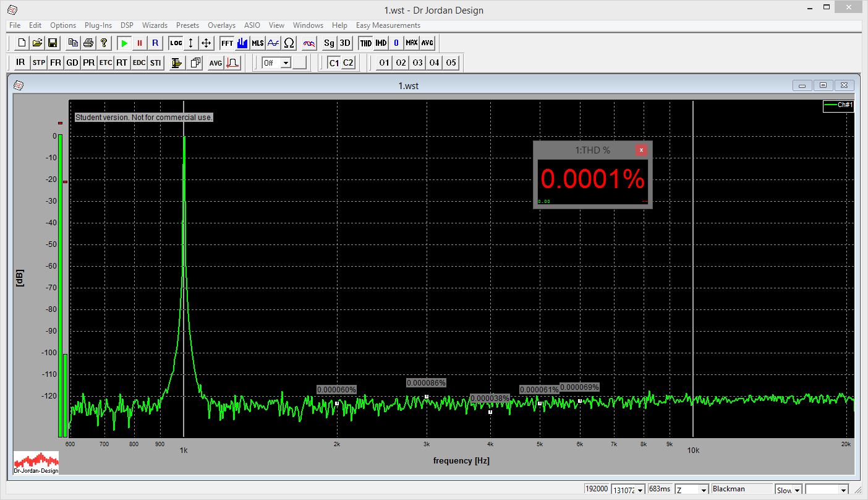This screenshot has width=868, height=500.
Task: Open the Plug-Ins menu
Action: point(98,25)
